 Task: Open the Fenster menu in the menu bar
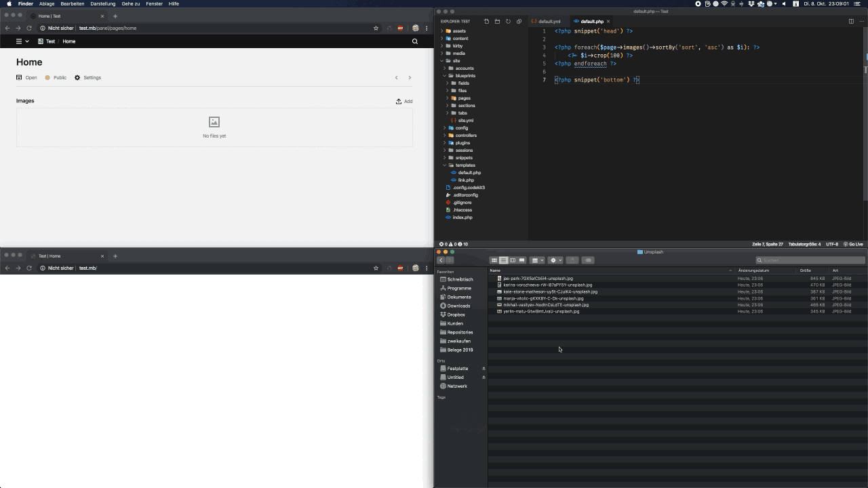[x=154, y=3]
